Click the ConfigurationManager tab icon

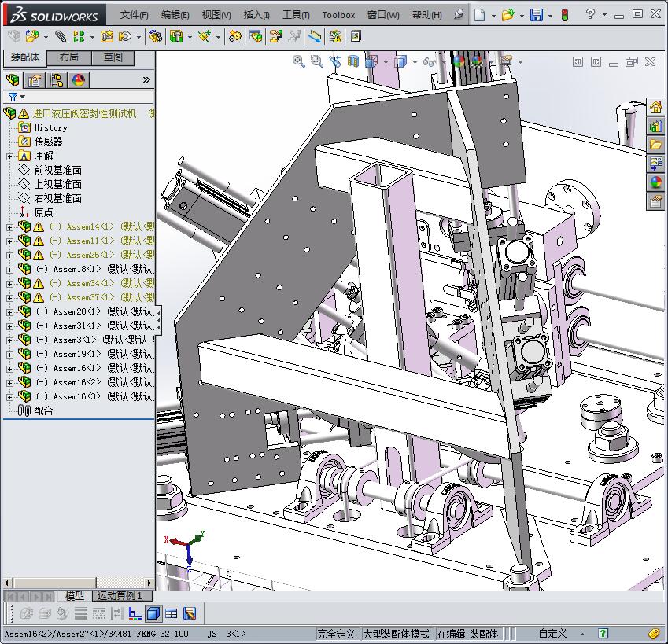tap(56, 80)
